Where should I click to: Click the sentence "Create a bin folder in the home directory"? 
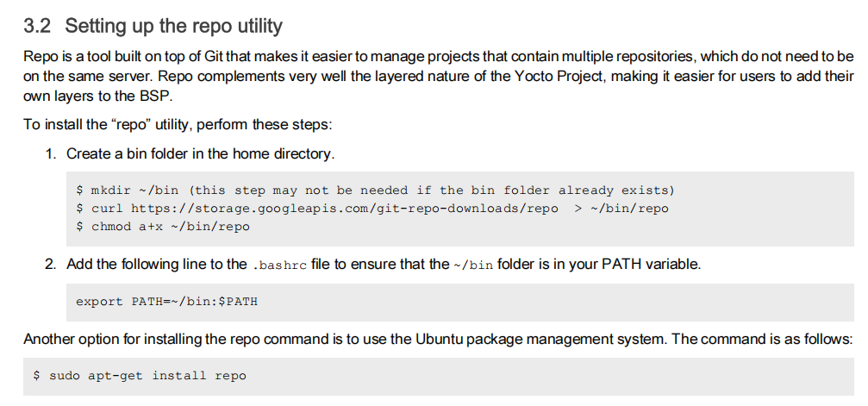200,154
